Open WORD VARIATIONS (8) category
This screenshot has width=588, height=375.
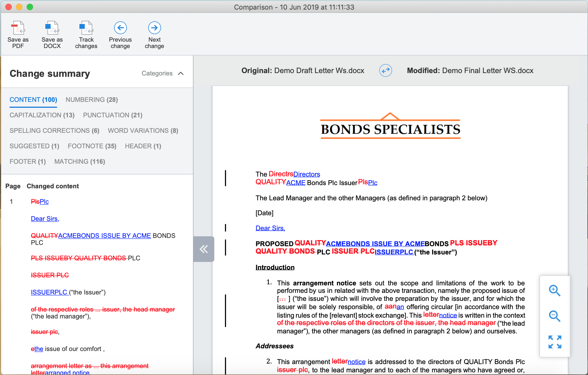point(143,131)
